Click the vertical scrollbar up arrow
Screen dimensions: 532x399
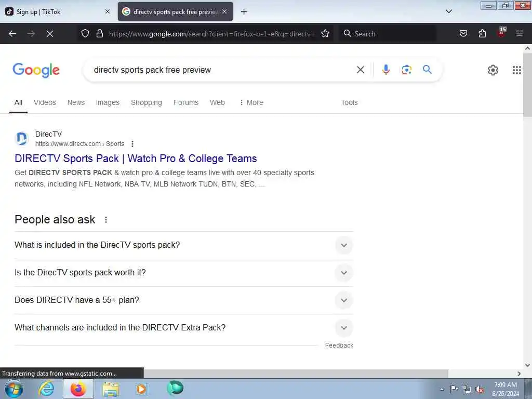pyautogui.click(x=527, y=48)
